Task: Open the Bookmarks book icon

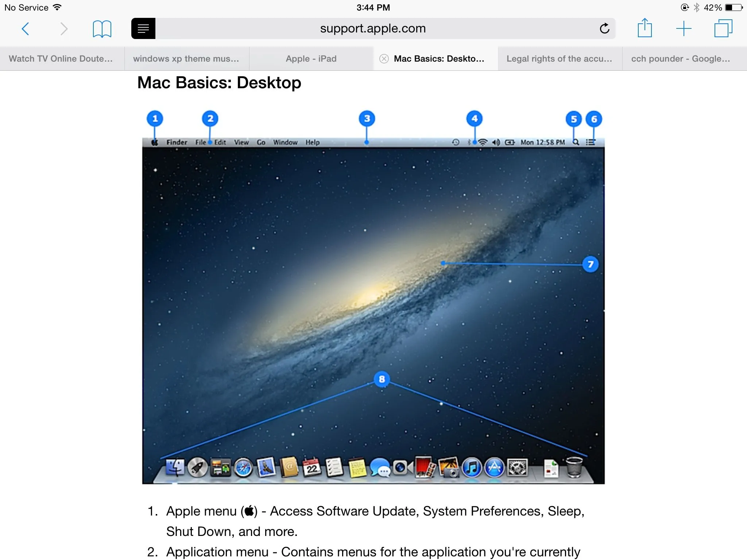Action: (x=102, y=29)
